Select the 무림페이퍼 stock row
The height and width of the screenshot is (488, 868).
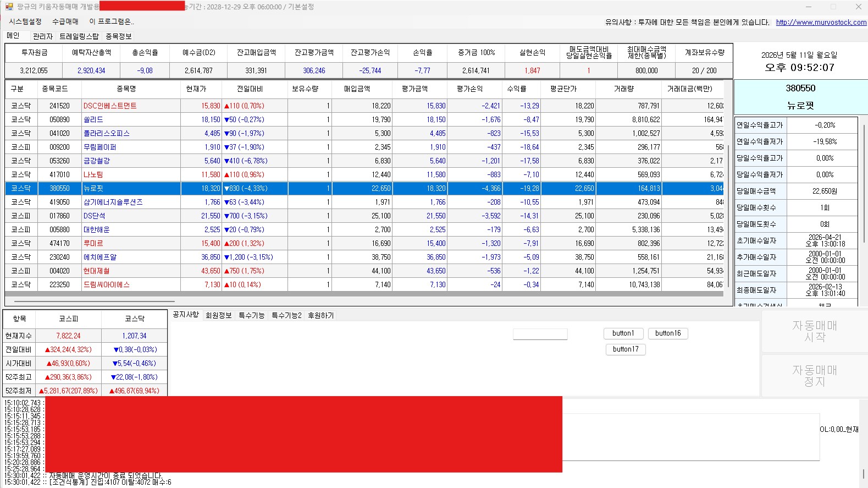coord(364,147)
